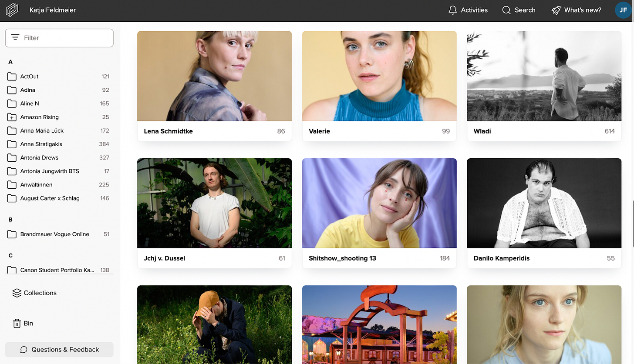
Task: Open the JF user avatar
Action: click(623, 10)
